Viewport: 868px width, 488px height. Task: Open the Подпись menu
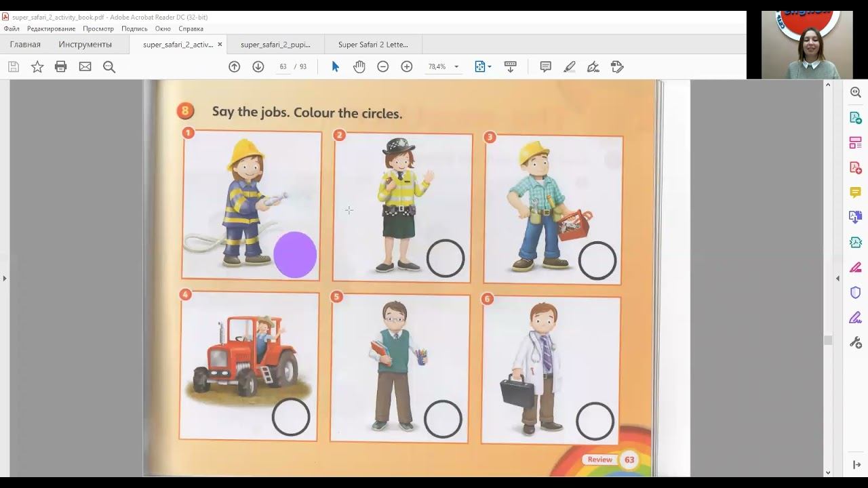coord(134,28)
